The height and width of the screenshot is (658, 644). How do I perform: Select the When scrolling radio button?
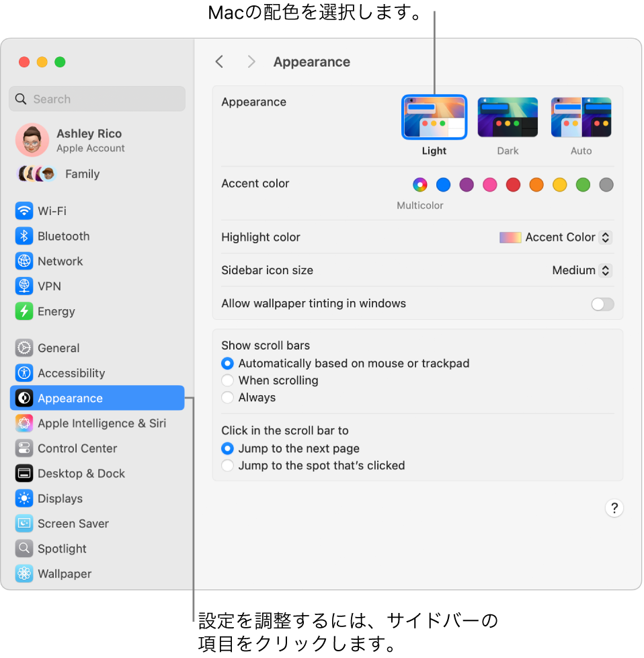(x=226, y=380)
